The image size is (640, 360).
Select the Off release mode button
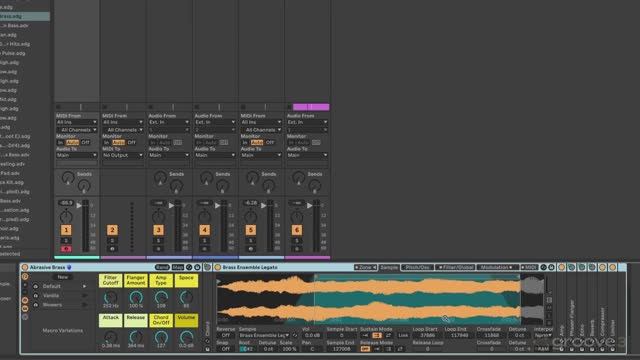[365, 349]
